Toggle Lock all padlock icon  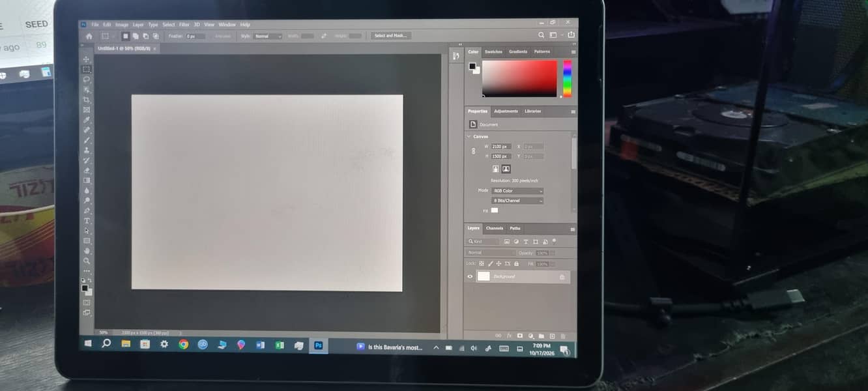click(516, 264)
